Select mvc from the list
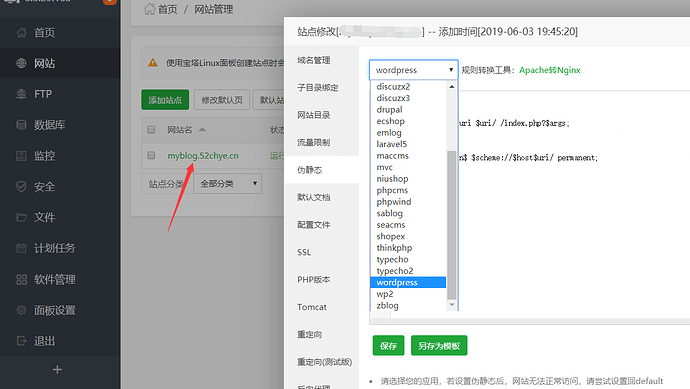Image resolution: width=690 pixels, height=389 pixels. 408,167
